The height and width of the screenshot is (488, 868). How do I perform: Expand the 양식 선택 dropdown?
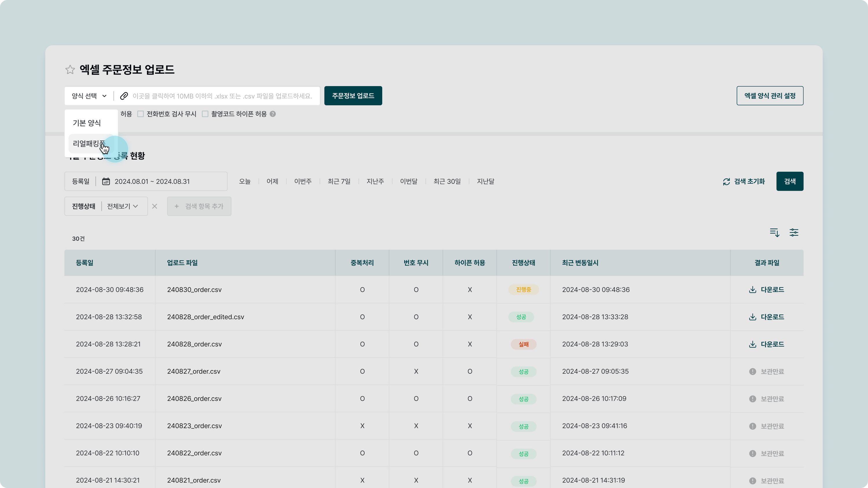click(89, 96)
